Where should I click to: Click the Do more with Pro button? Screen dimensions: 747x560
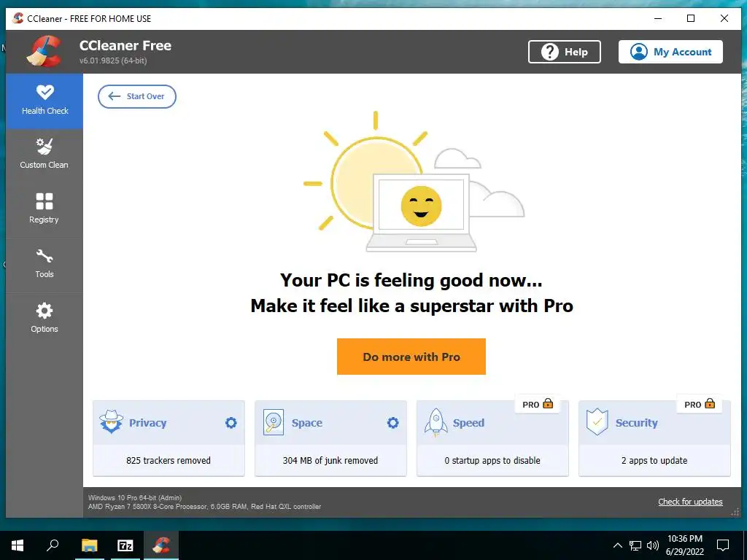(411, 357)
